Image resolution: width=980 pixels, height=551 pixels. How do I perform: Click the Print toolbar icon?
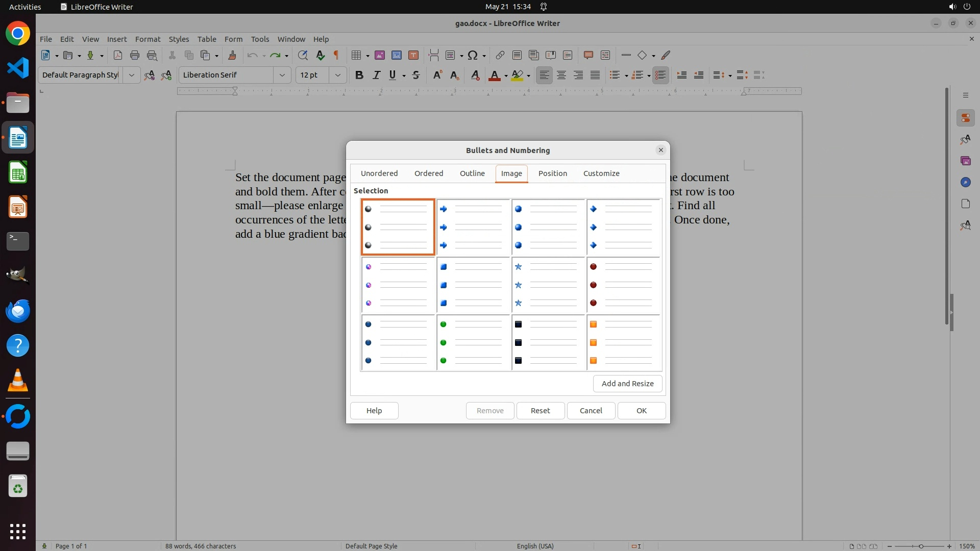click(135, 55)
